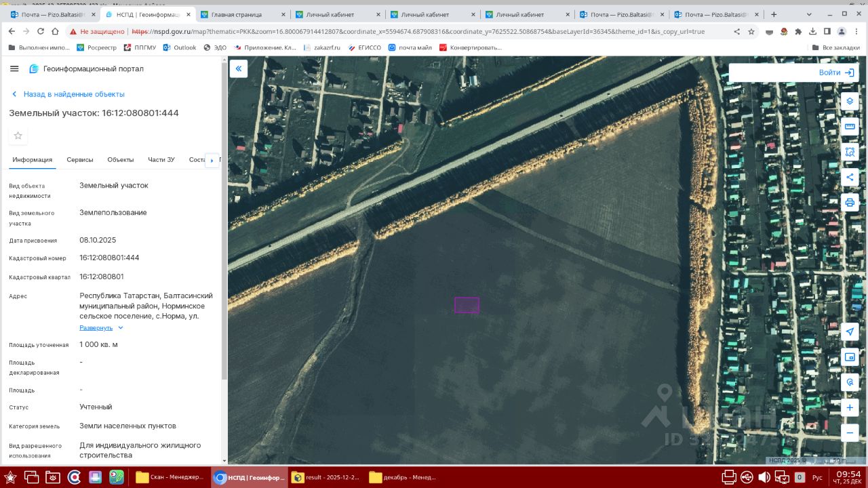Image resolution: width=868 pixels, height=488 pixels.
Task: Zoom in on the map
Action: point(850,408)
